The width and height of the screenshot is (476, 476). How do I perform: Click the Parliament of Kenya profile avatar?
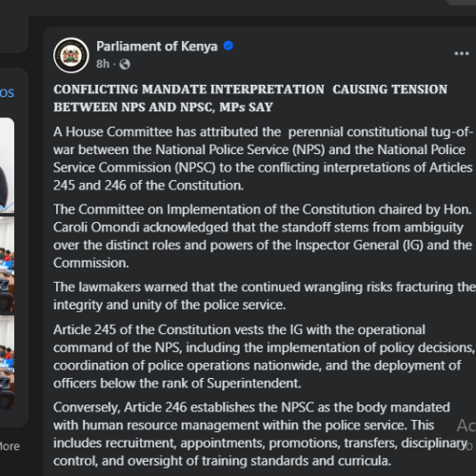[x=71, y=55]
